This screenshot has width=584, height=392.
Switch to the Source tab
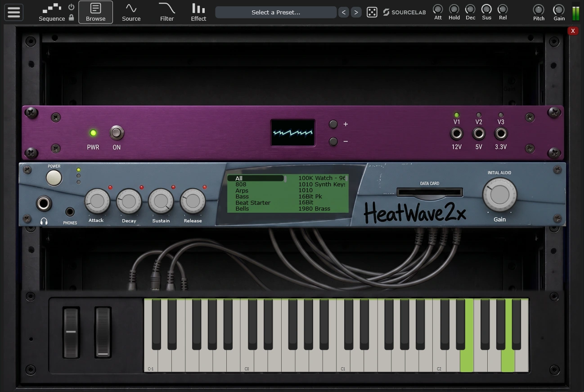click(131, 12)
